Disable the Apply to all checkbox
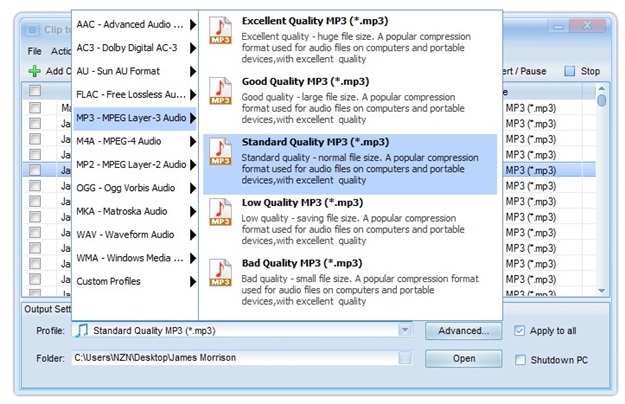Screen dimensions: 625x404 point(519,331)
